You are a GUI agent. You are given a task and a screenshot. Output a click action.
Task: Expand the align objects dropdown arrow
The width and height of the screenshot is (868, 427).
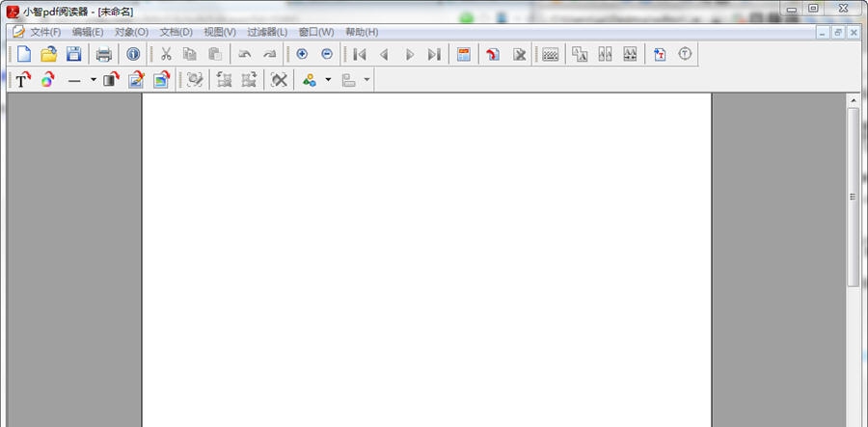point(366,80)
